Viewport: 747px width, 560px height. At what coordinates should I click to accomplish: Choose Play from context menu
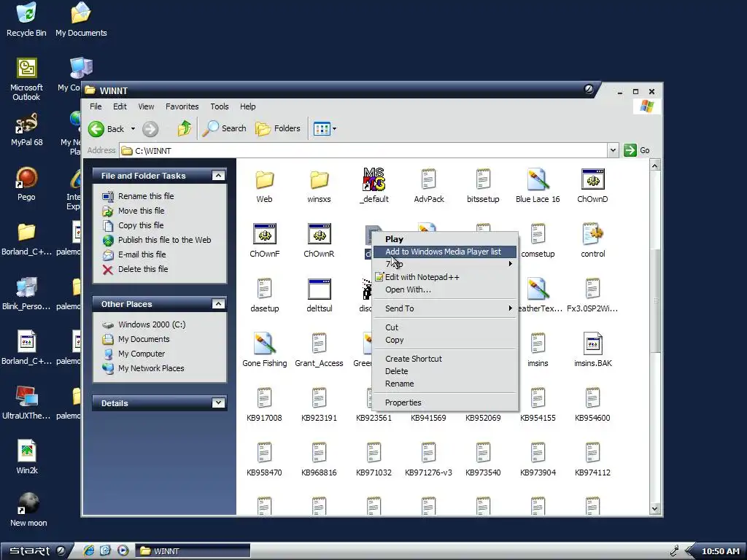pyautogui.click(x=444, y=239)
